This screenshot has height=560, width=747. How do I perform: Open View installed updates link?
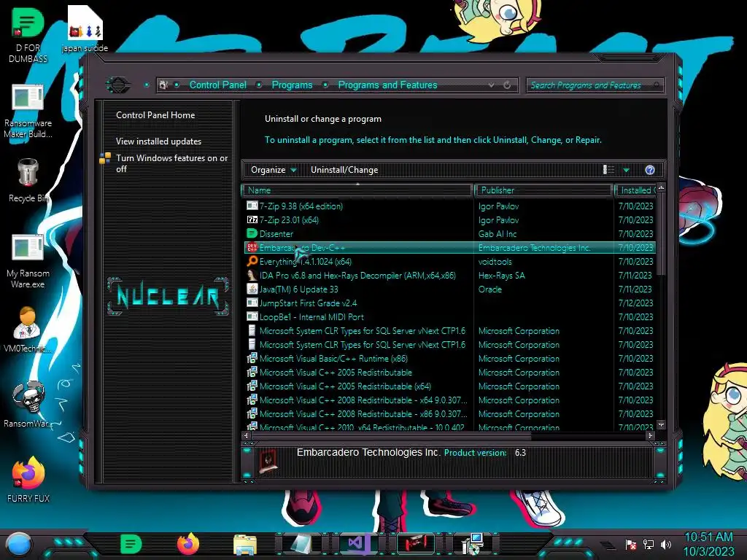[x=158, y=141]
